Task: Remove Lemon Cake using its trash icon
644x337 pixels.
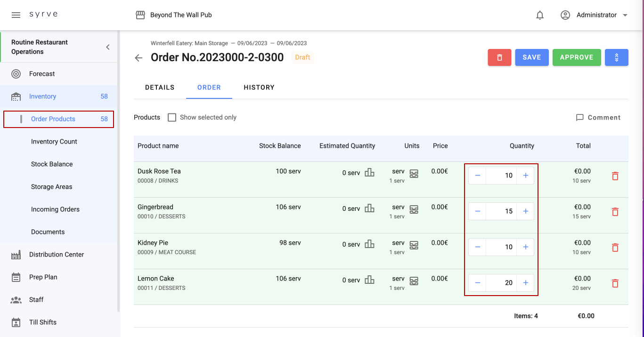Action: click(x=615, y=283)
